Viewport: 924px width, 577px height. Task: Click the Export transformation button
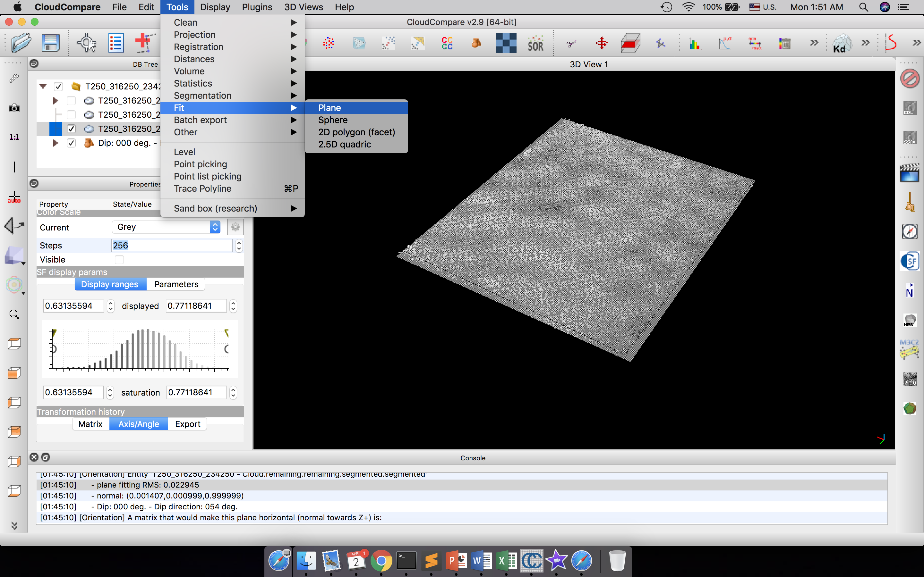pos(187,424)
